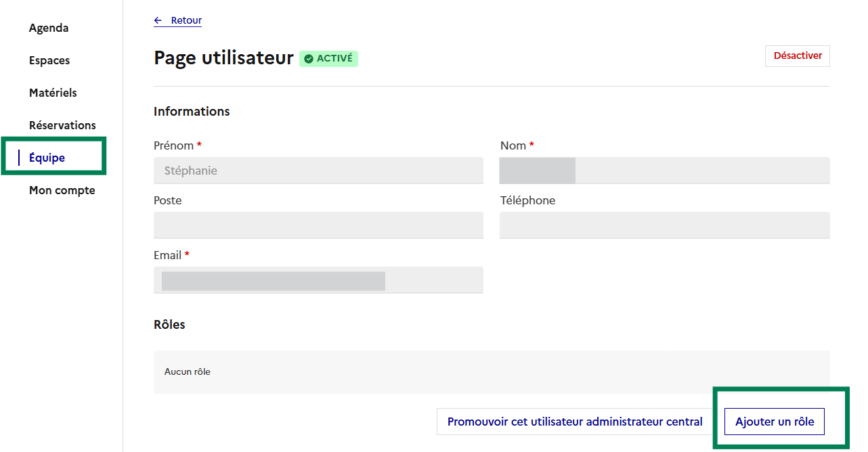Go to Espaces in the sidebar

pyautogui.click(x=49, y=60)
